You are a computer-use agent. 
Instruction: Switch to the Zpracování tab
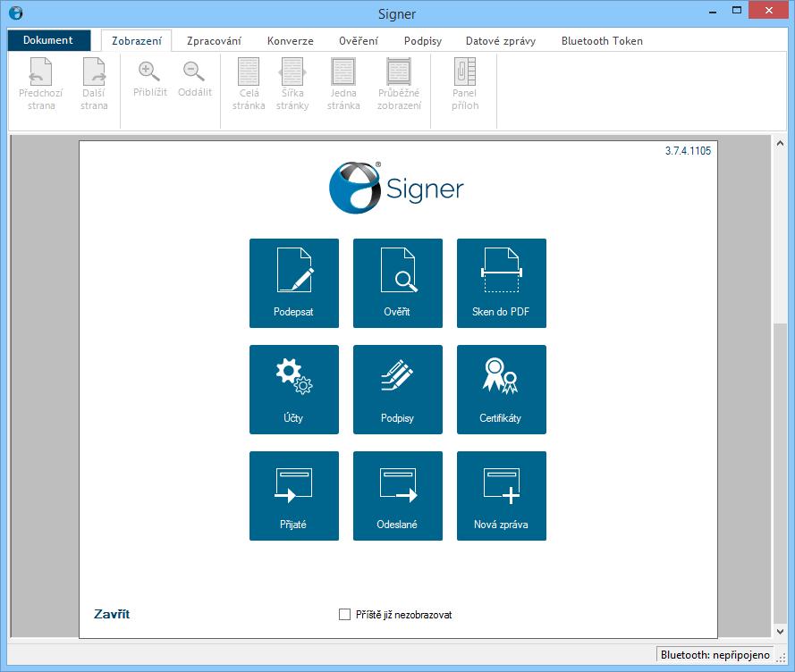pyautogui.click(x=214, y=40)
